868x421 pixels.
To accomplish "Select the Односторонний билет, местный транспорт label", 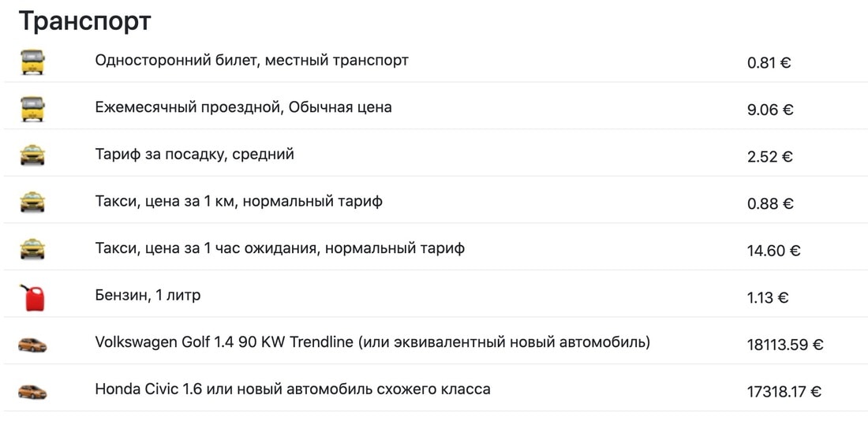I will pyautogui.click(x=252, y=60).
